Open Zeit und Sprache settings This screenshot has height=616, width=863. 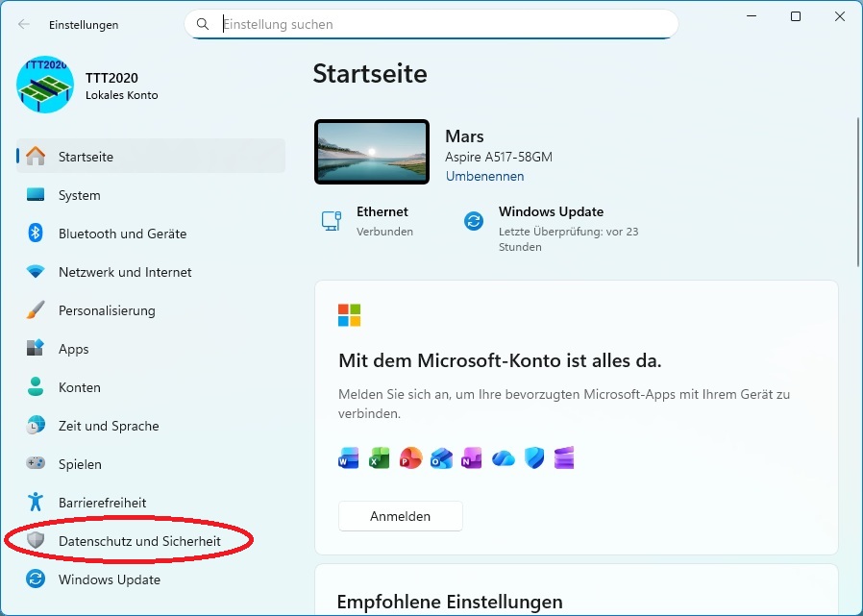[x=151, y=426]
